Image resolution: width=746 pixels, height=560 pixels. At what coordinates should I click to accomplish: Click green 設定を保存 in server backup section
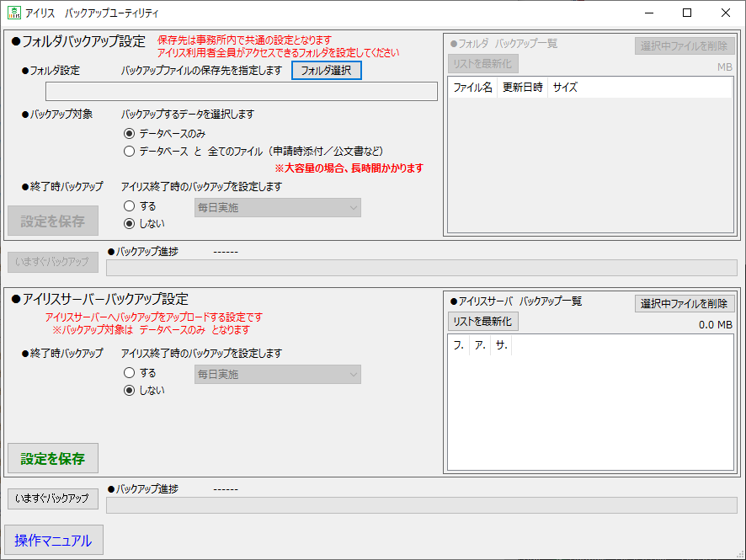[x=53, y=459]
